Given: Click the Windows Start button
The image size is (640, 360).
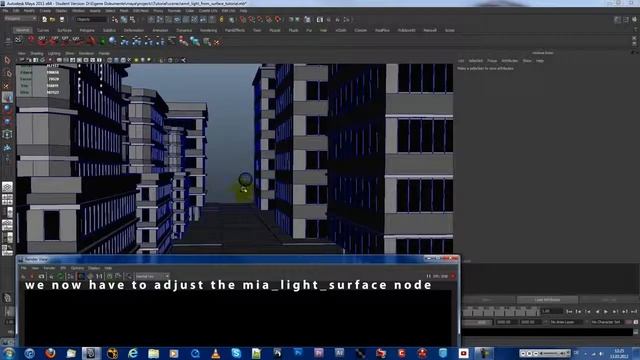Looking at the screenshot, I should 9,353.
